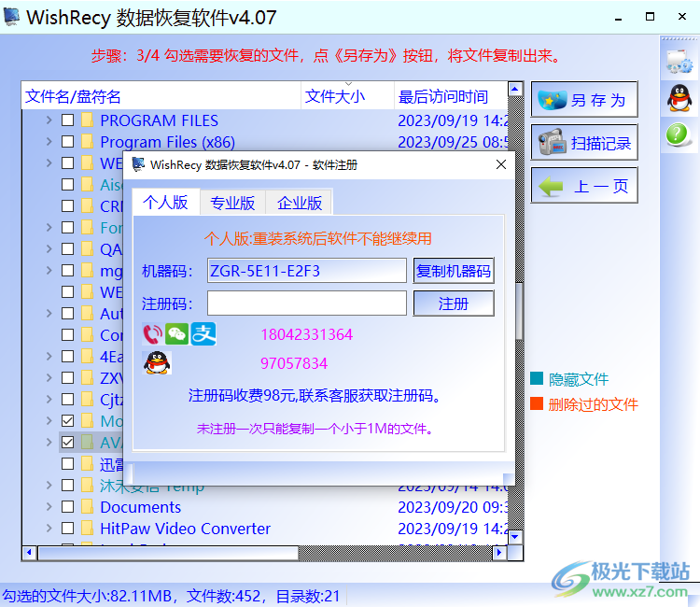This screenshot has width=700, height=607.
Task: Switch to the 个人版 tab
Action: click(165, 203)
